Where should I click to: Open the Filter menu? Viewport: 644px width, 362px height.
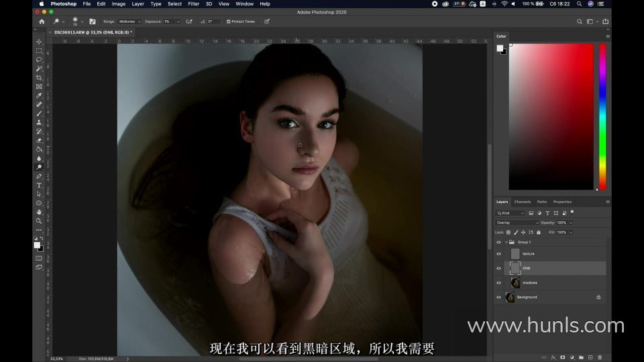(193, 4)
